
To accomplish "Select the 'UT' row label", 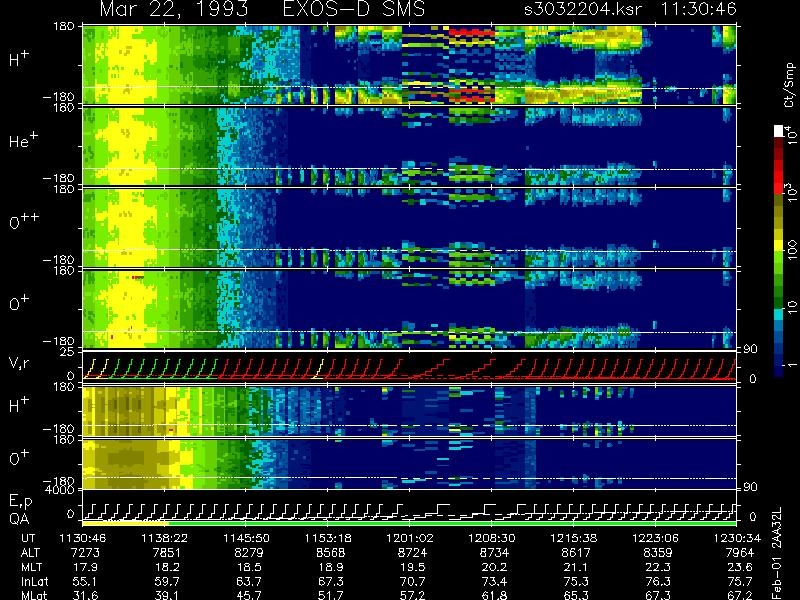I will tap(29, 538).
